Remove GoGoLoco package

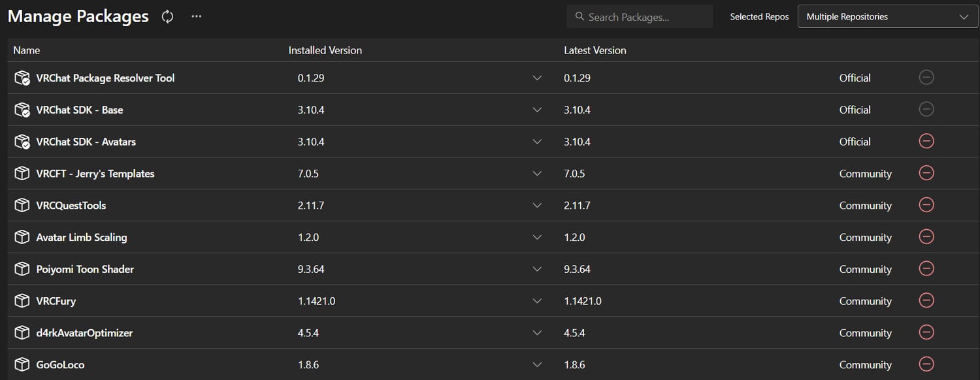(926, 364)
